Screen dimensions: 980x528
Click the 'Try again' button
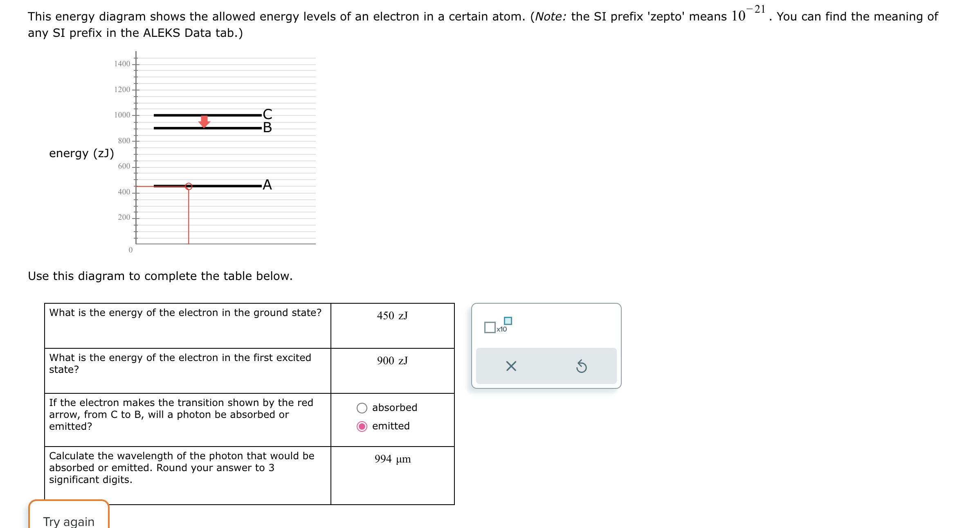pyautogui.click(x=68, y=521)
